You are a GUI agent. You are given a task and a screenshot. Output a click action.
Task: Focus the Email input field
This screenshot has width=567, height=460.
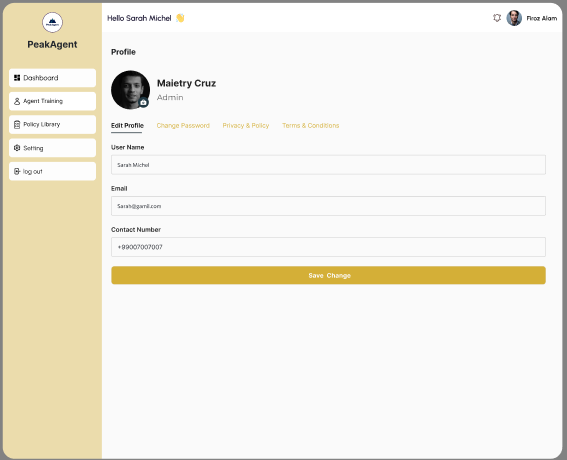pos(328,206)
